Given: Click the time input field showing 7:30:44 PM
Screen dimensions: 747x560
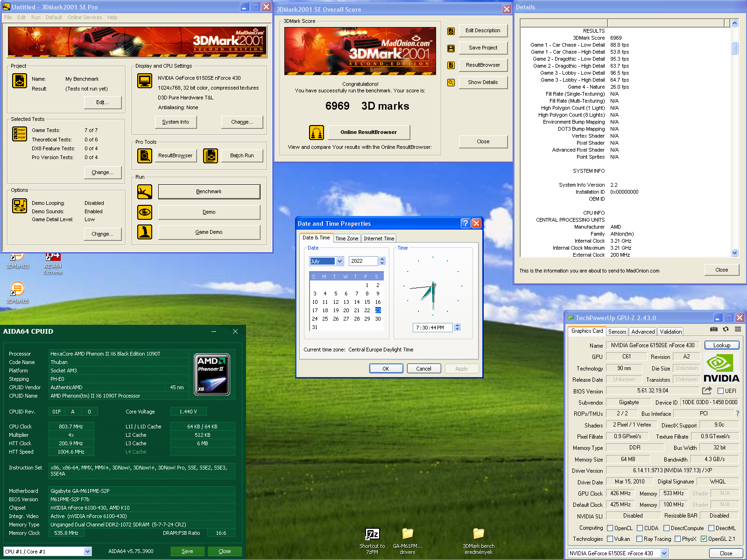Looking at the screenshot, I should [x=433, y=328].
